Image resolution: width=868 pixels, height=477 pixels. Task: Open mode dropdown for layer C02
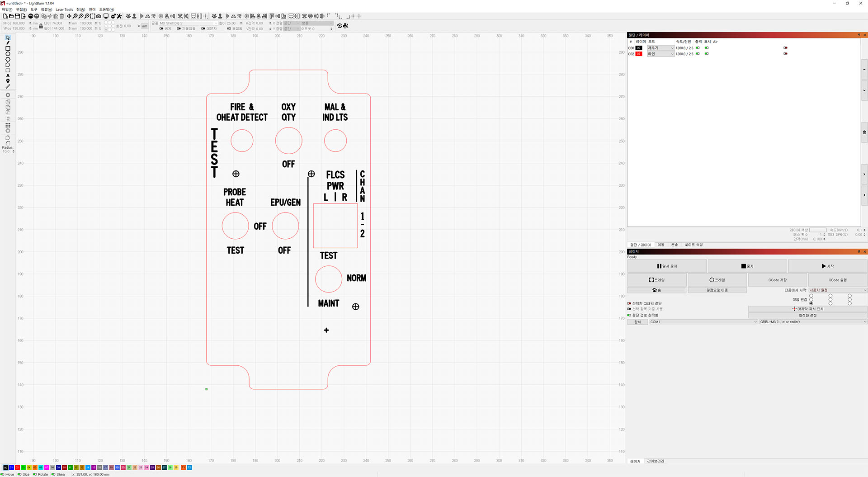pyautogui.click(x=660, y=54)
